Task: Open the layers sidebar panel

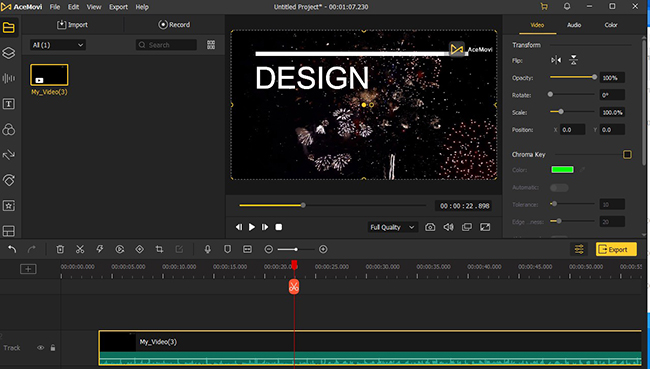Action: click(x=9, y=53)
